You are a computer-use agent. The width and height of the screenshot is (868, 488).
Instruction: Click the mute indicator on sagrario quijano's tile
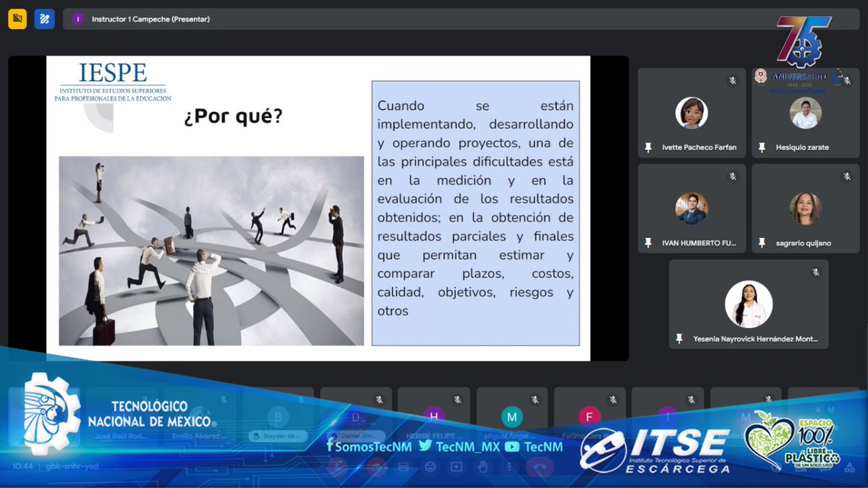coord(848,175)
